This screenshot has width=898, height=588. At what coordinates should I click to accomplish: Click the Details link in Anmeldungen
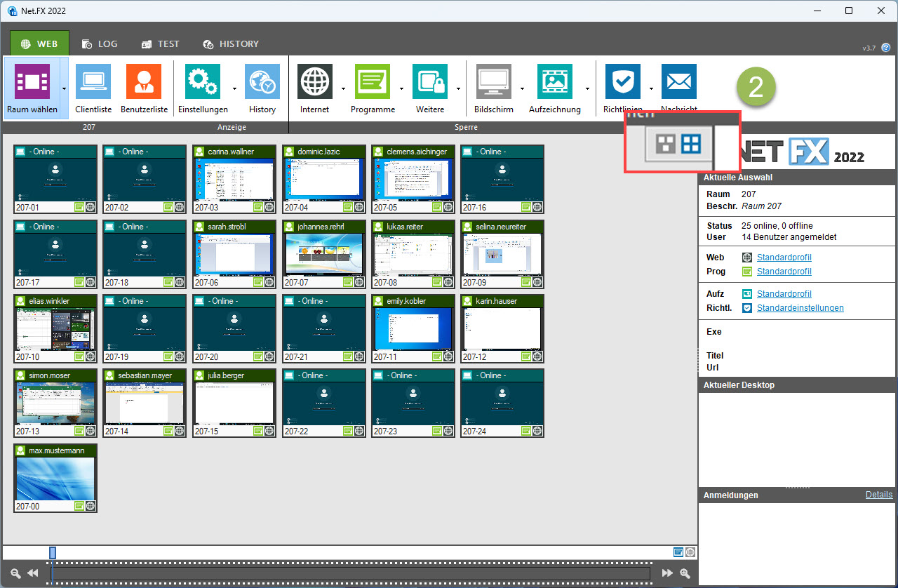click(878, 495)
